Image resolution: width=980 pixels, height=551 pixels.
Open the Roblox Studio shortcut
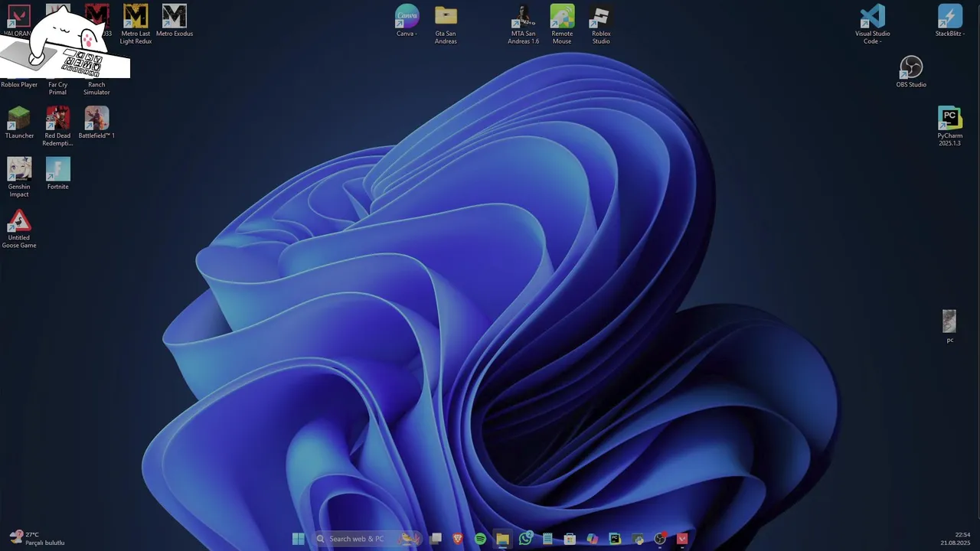[601, 24]
